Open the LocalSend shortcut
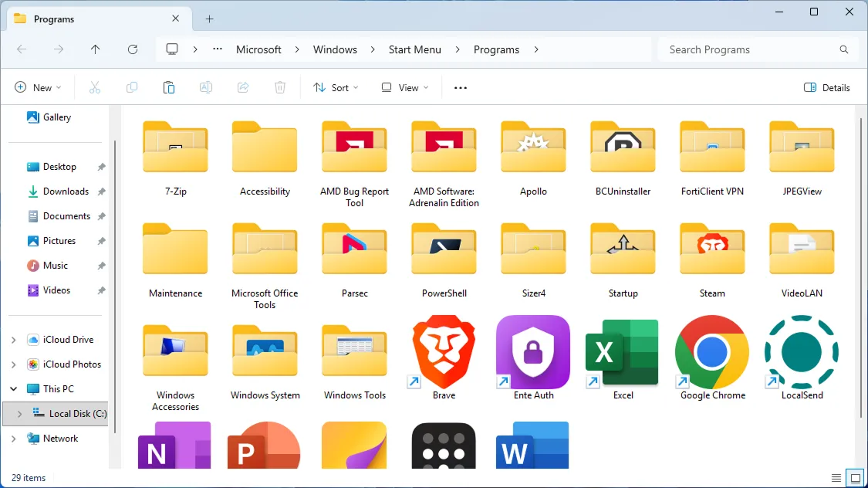Image resolution: width=868 pixels, height=488 pixels. 800,351
